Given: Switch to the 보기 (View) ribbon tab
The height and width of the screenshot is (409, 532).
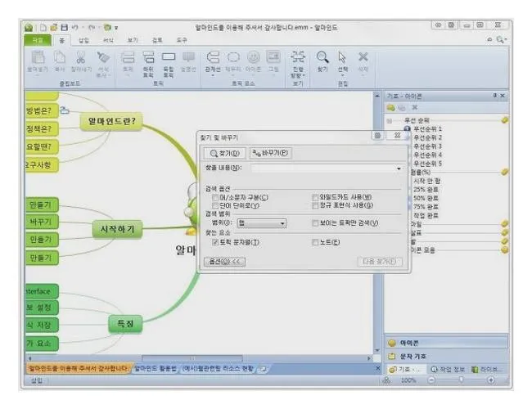Looking at the screenshot, I should [x=133, y=40].
